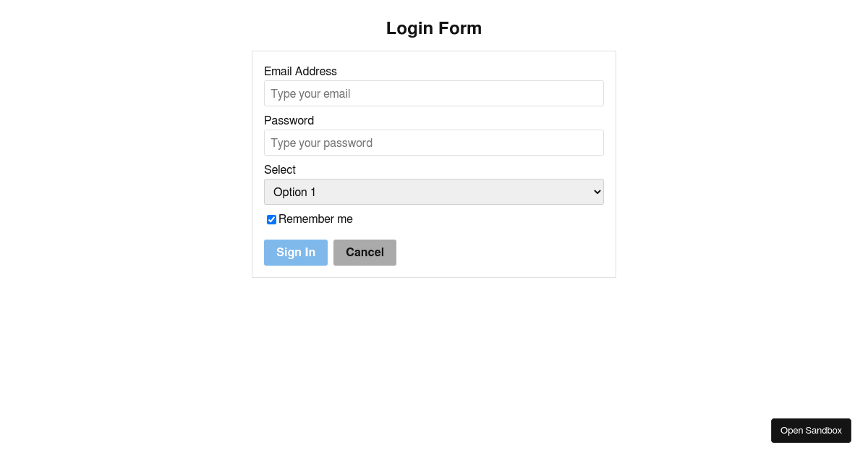The image size is (868, 456).
Task: Click inside the login form card
Action: [434, 164]
